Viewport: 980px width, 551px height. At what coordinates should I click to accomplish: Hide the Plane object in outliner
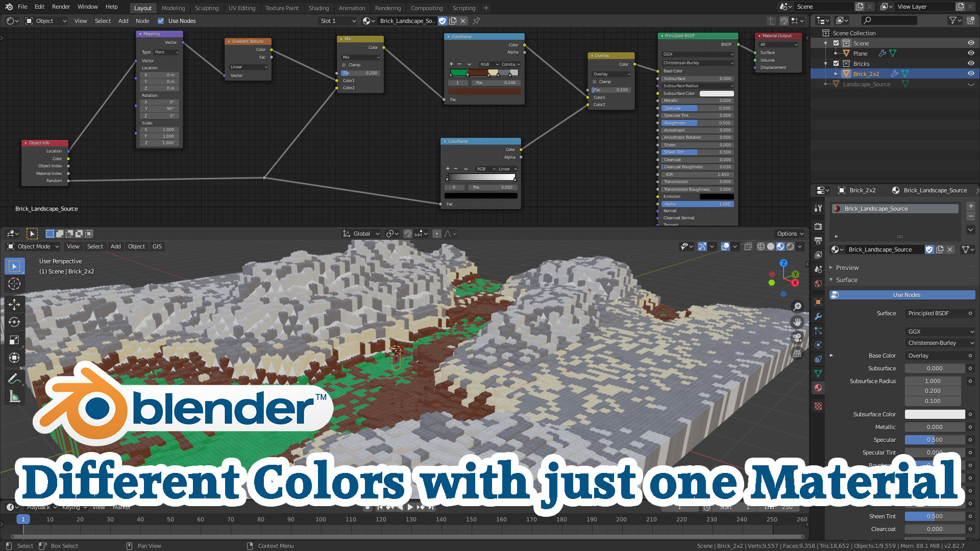[971, 53]
